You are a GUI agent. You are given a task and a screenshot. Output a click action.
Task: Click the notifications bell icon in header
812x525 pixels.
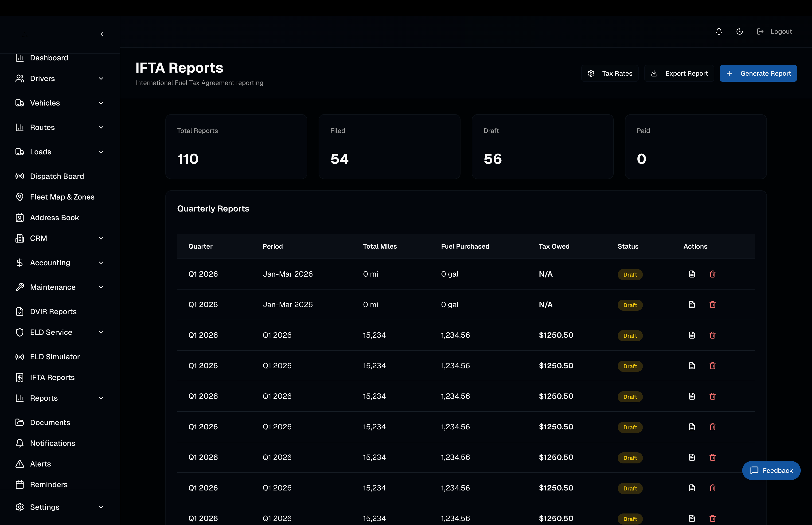(x=719, y=31)
